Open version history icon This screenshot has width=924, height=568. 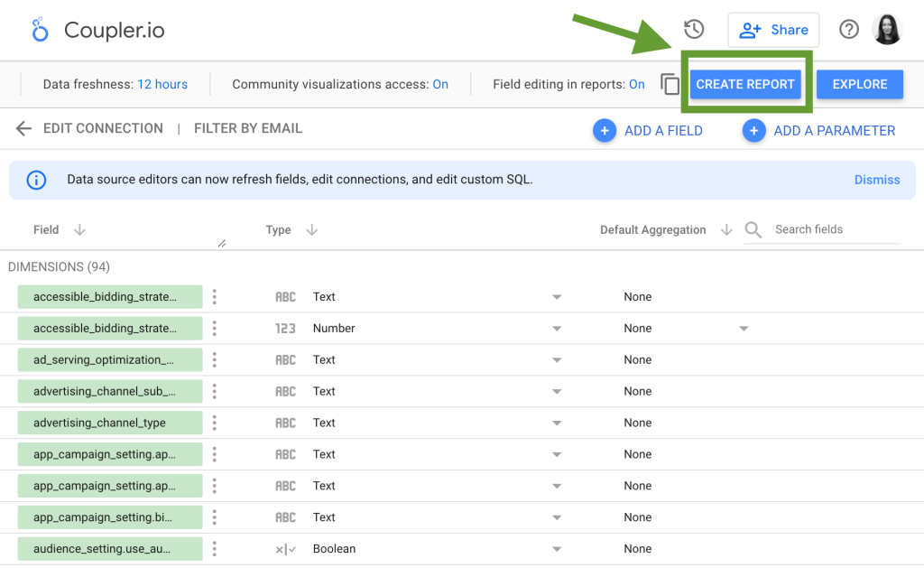click(693, 29)
